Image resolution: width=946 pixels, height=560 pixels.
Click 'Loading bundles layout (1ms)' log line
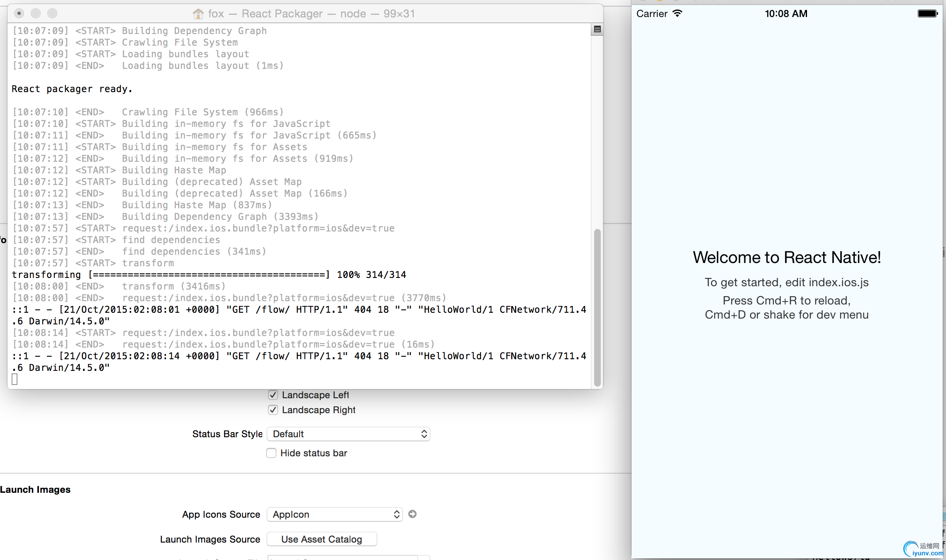tap(148, 66)
